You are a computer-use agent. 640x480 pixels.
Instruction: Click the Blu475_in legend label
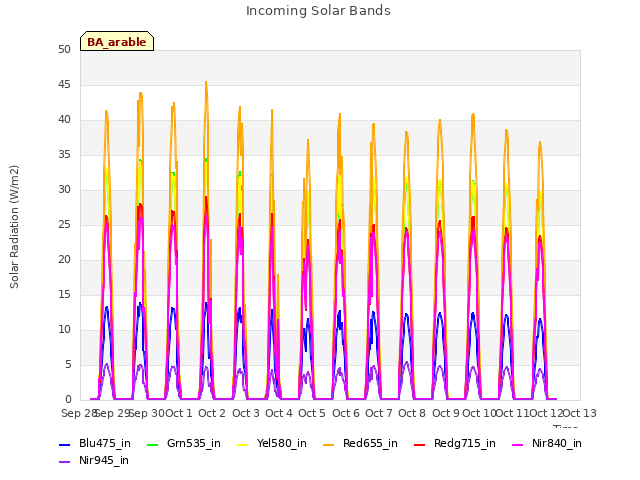(x=105, y=443)
